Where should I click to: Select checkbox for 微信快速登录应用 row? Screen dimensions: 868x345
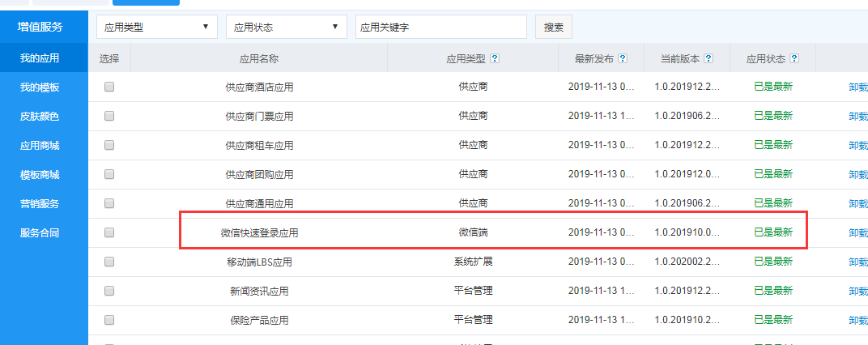click(109, 232)
